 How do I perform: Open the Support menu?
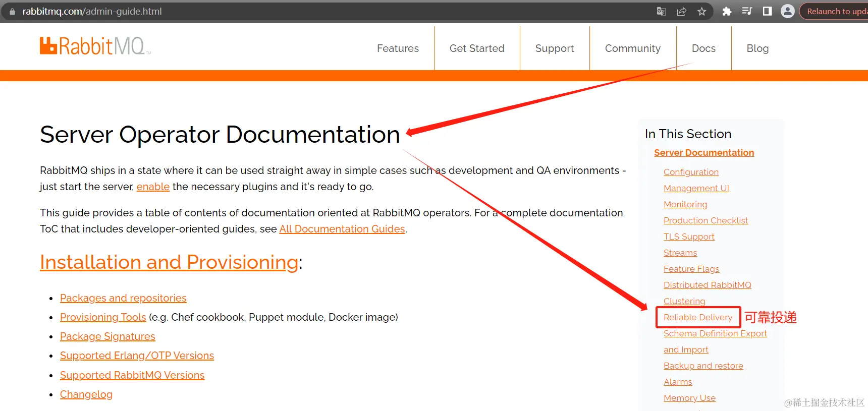click(555, 48)
